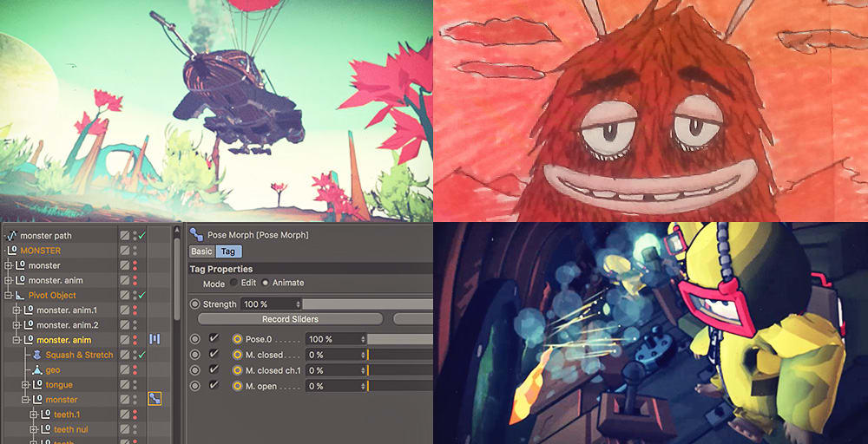The image size is (868, 444).
Task: Switch to the Basic tab
Action: (201, 251)
